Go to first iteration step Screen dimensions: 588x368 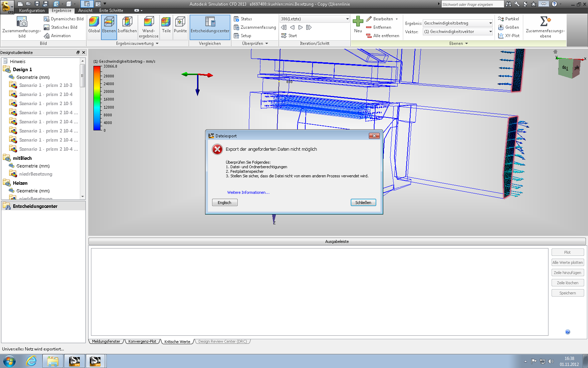click(284, 27)
